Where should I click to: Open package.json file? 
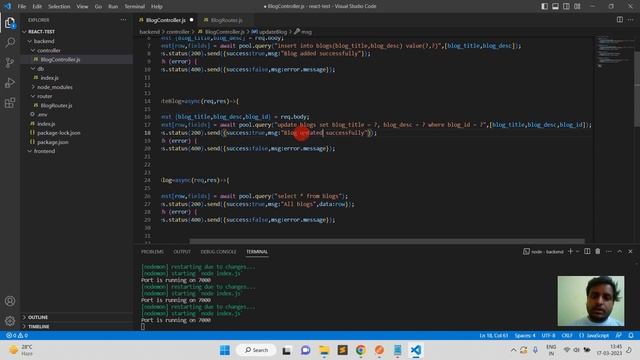(53, 142)
